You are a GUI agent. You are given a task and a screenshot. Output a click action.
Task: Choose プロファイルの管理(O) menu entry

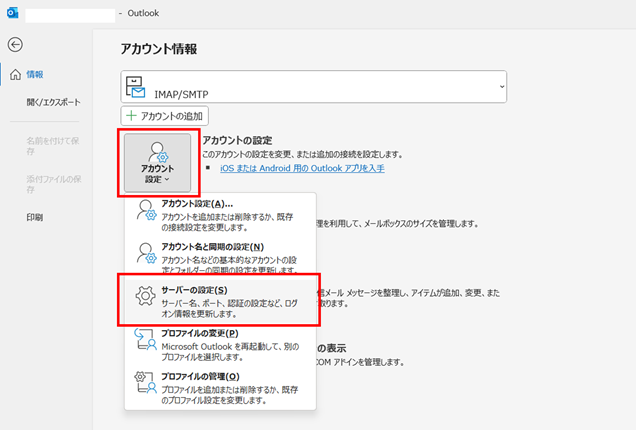point(200,376)
